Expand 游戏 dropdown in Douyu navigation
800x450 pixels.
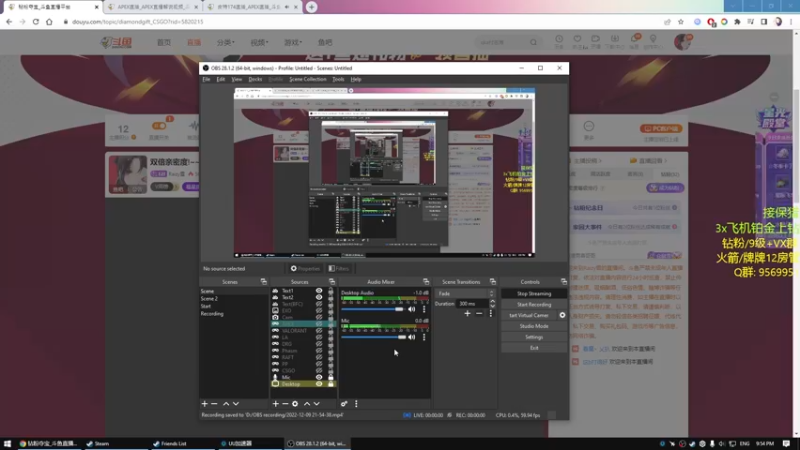coord(293,42)
